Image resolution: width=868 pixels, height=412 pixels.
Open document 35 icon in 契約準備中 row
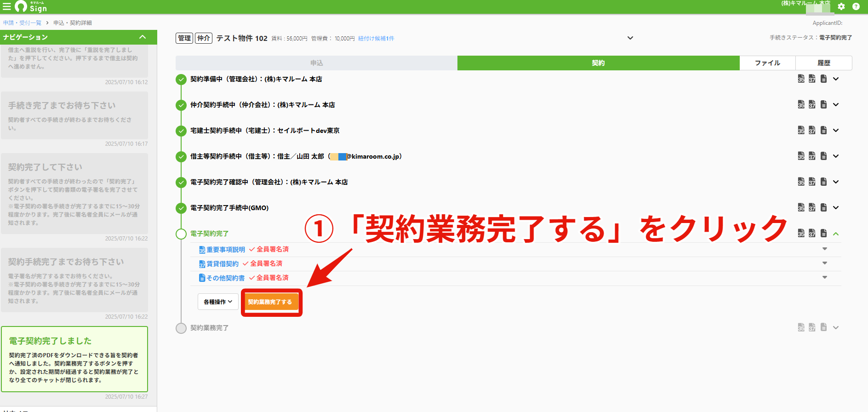click(801, 79)
